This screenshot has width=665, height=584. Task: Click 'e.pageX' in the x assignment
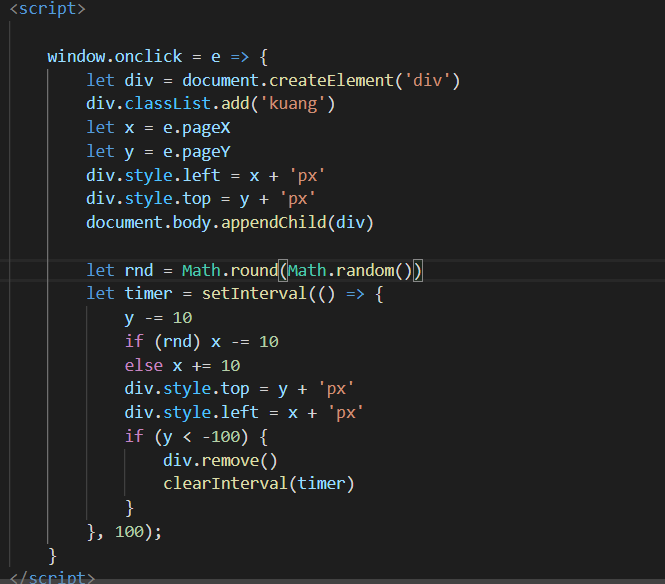(197, 128)
